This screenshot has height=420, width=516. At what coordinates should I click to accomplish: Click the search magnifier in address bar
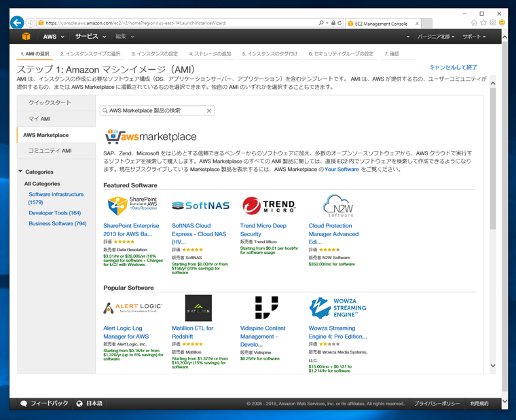[321, 23]
